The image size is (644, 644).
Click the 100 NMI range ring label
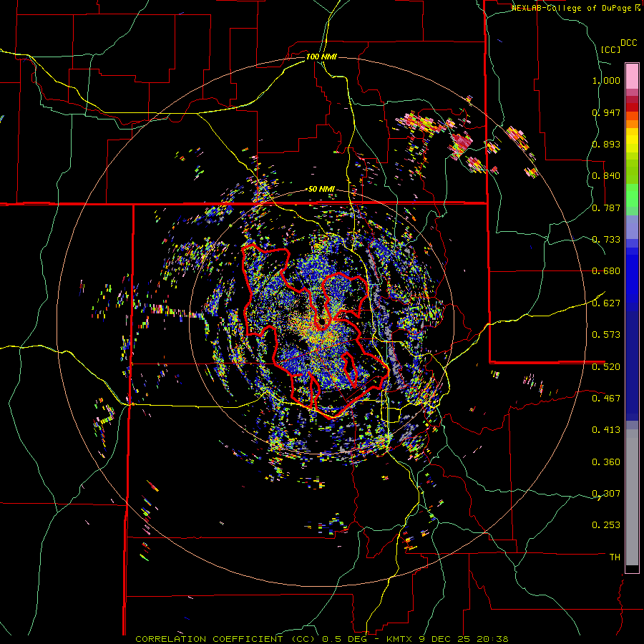click(321, 57)
